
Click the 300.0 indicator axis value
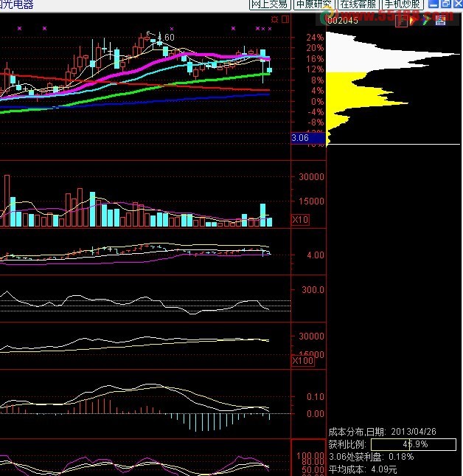(313, 289)
